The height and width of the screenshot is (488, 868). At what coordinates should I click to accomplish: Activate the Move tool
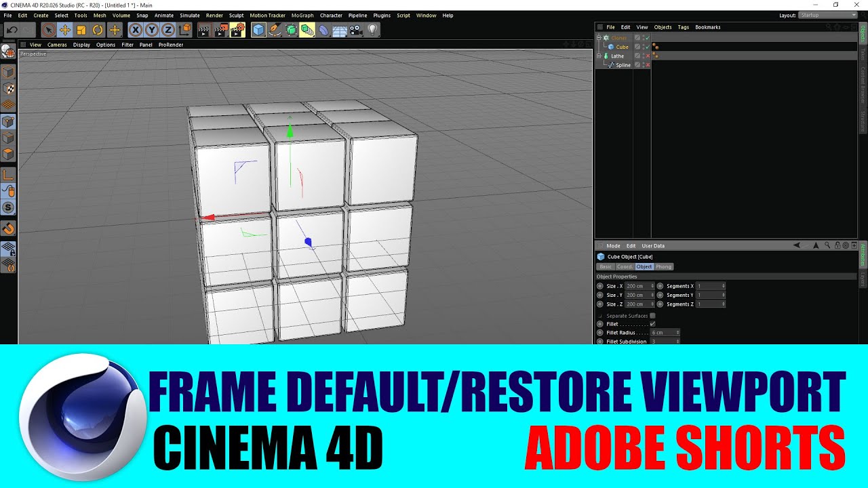coord(65,30)
